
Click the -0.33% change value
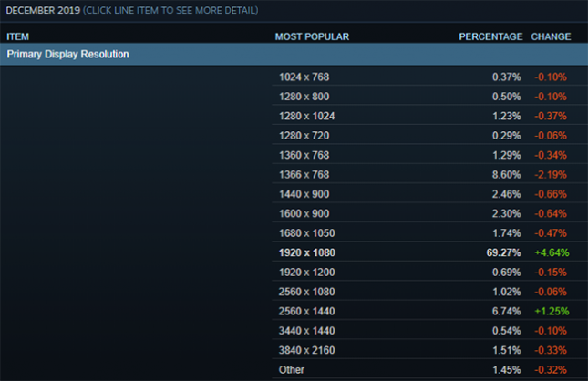551,350
